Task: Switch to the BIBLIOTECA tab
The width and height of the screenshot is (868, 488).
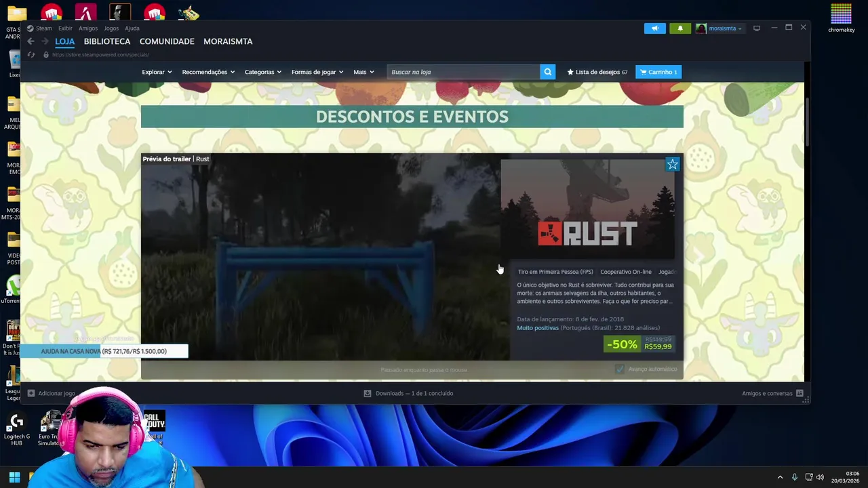Action: [x=107, y=41]
